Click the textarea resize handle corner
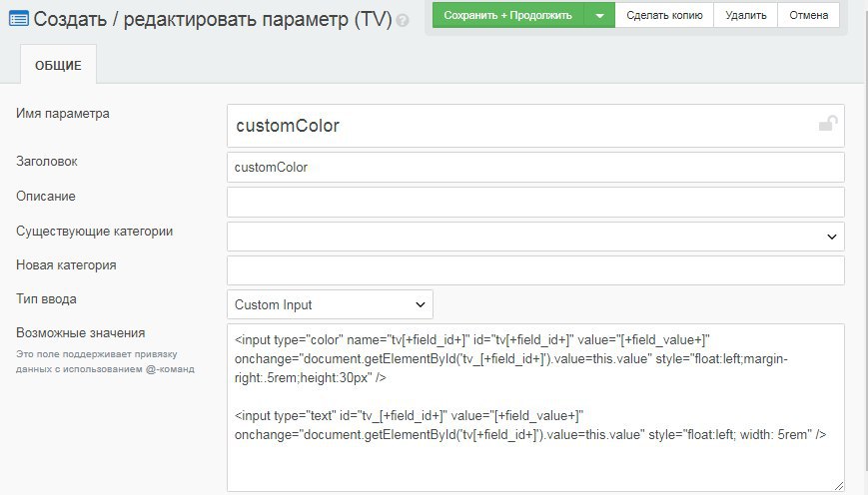The image size is (868, 495). pos(838,485)
